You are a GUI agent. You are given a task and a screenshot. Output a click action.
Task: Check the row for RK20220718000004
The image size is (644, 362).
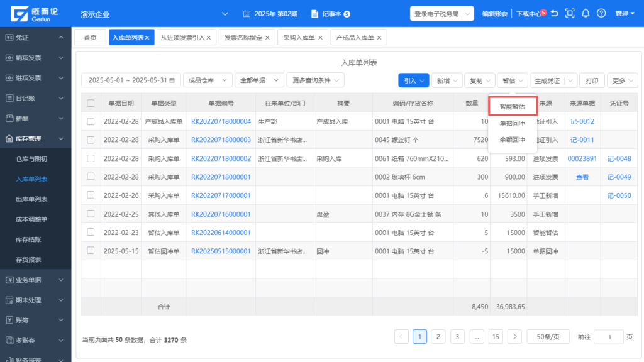(91, 121)
